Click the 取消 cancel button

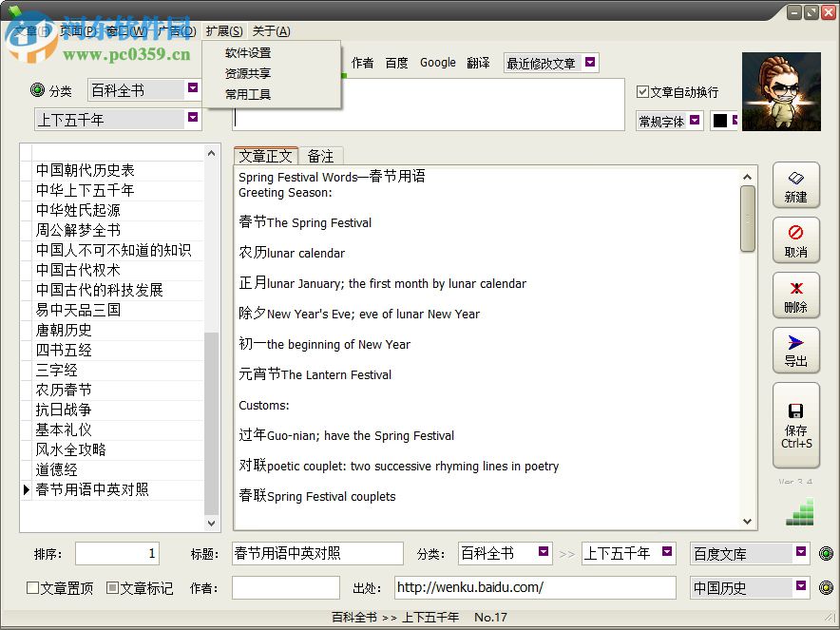click(x=796, y=240)
